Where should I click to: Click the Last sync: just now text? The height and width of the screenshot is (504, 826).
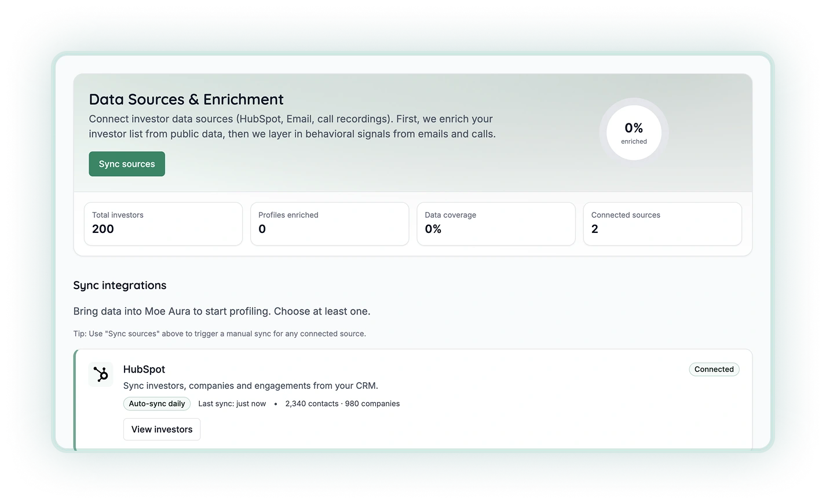232,404
